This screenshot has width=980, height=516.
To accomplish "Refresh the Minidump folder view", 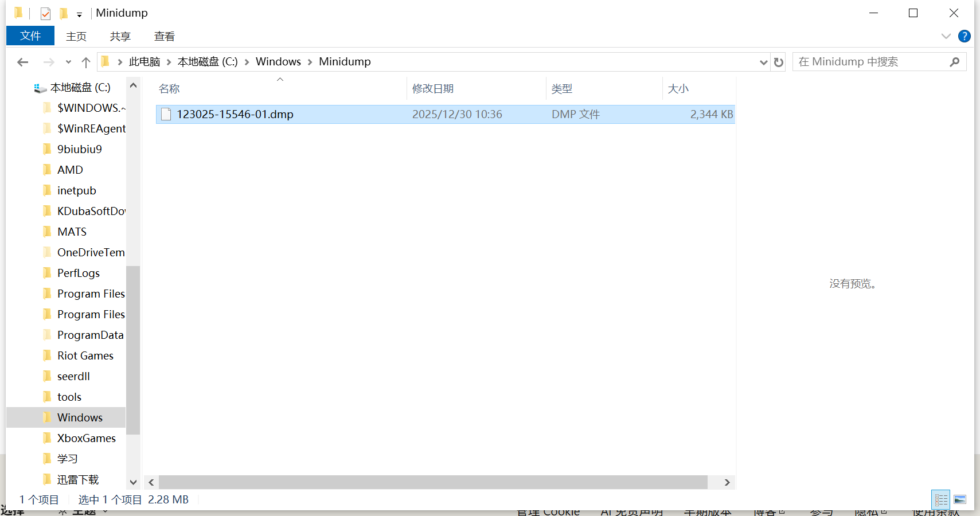I will coord(778,62).
